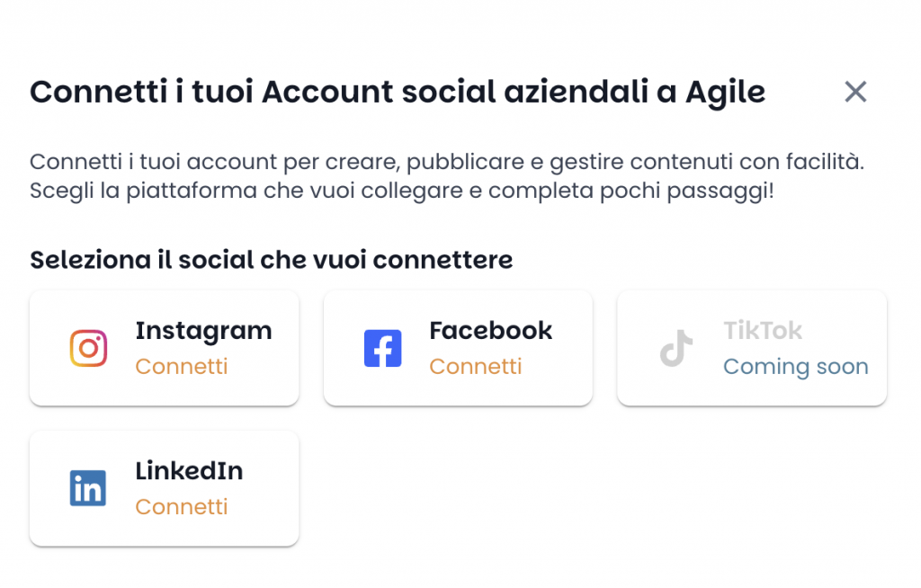This screenshot has width=921, height=588.
Task: Click description line starting 'Scegli la piattaforma'
Action: tap(402, 191)
